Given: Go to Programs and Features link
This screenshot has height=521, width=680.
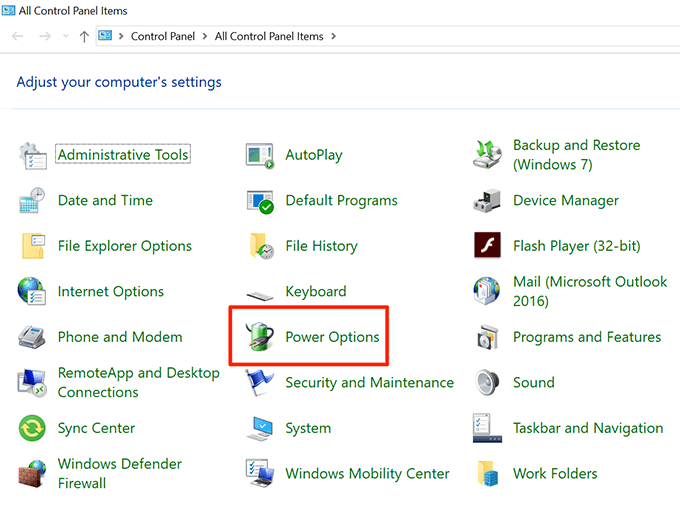Looking at the screenshot, I should (x=587, y=337).
